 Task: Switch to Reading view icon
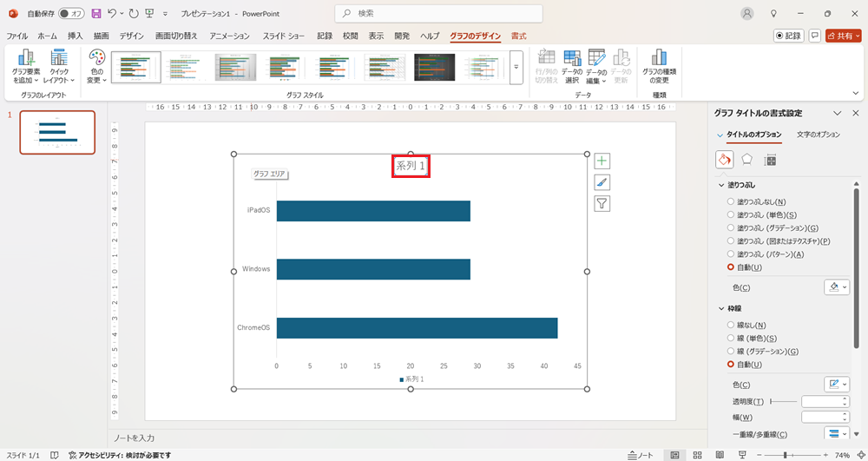tap(720, 455)
